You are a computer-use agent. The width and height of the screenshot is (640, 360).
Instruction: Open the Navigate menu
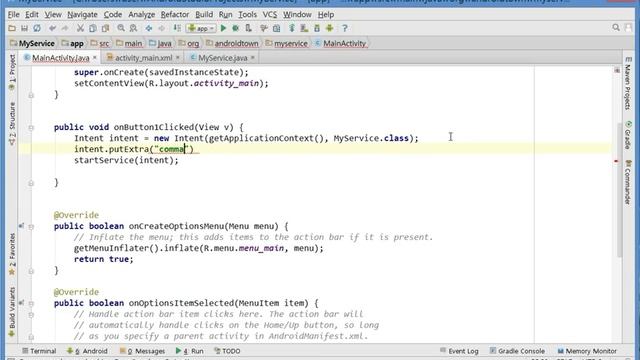tap(82, 15)
